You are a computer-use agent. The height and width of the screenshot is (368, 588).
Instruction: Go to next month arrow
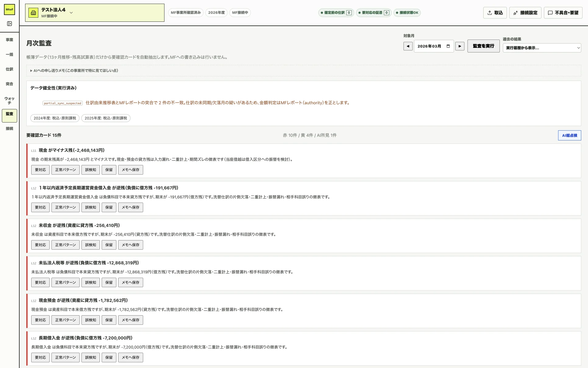460,46
